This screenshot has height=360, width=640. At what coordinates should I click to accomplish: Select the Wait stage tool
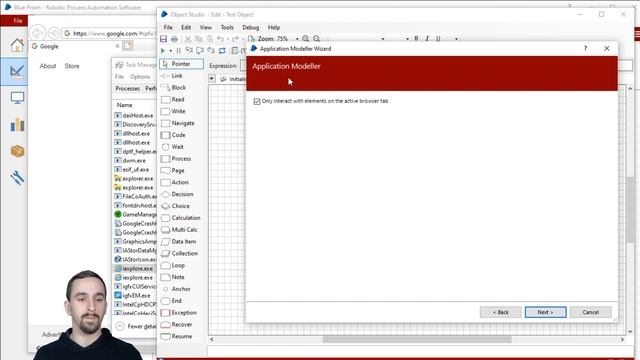tap(173, 147)
